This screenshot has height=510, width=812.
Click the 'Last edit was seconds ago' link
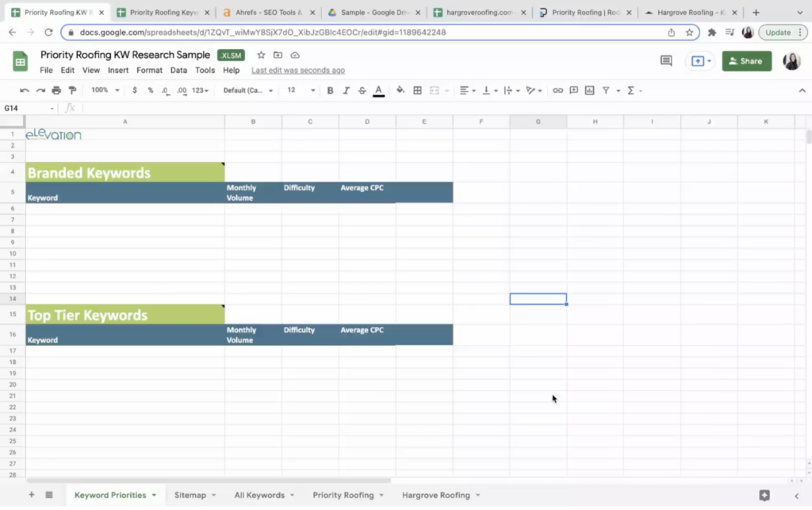coord(298,71)
